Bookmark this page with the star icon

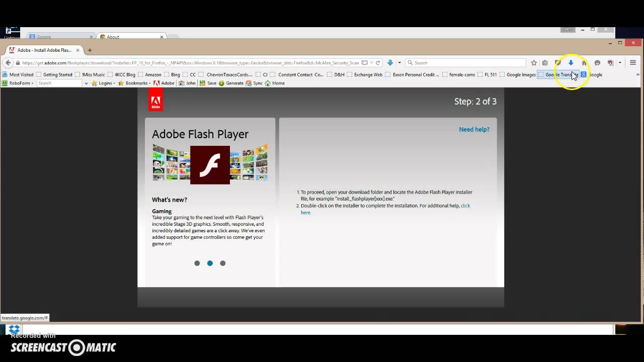[534, 63]
